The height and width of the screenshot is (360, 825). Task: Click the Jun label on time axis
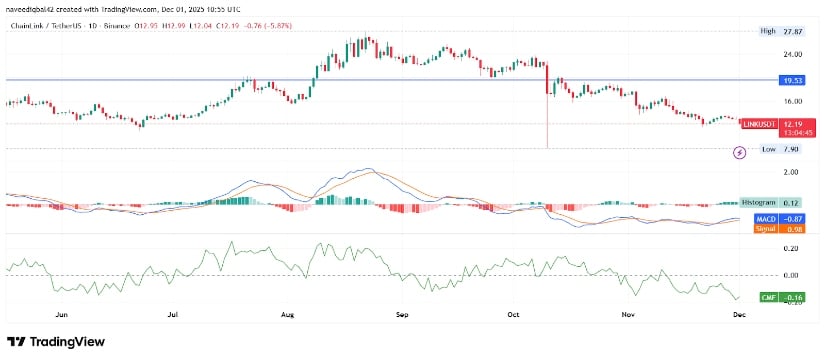[62, 315]
